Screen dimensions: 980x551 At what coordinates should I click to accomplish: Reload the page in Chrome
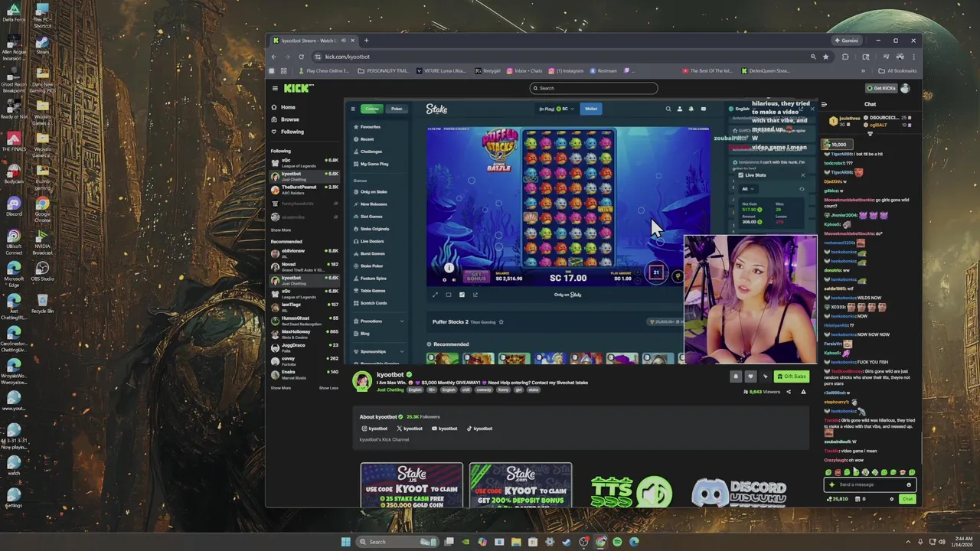[x=301, y=57]
